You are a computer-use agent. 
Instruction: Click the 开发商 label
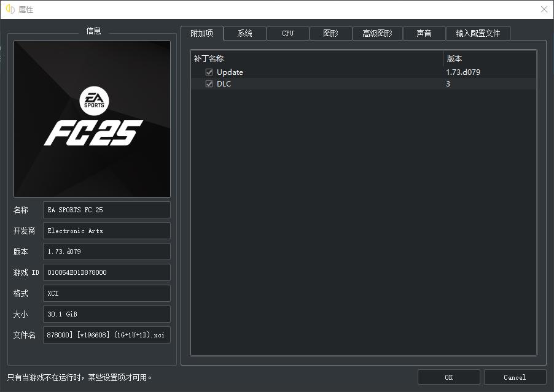[24, 231]
